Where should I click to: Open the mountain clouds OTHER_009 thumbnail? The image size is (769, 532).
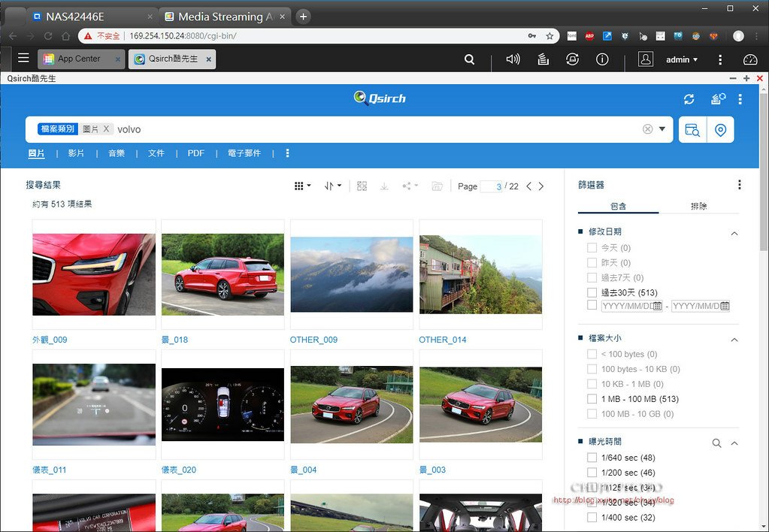pos(352,274)
